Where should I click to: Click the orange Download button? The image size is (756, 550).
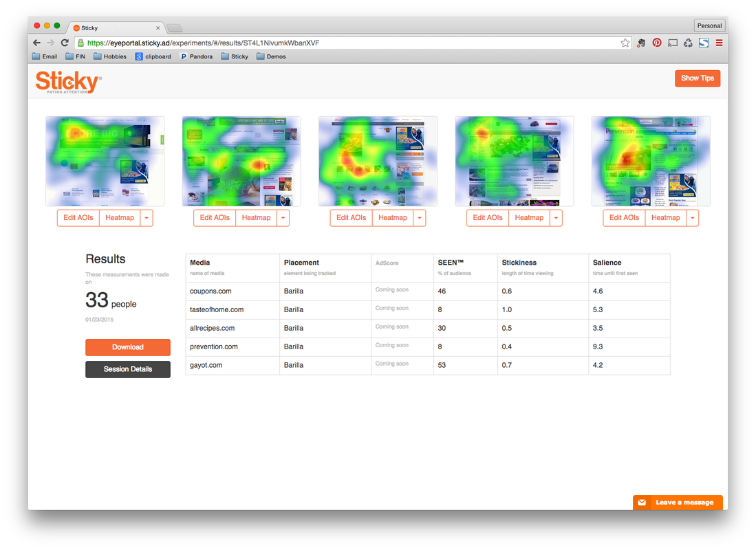[128, 347]
